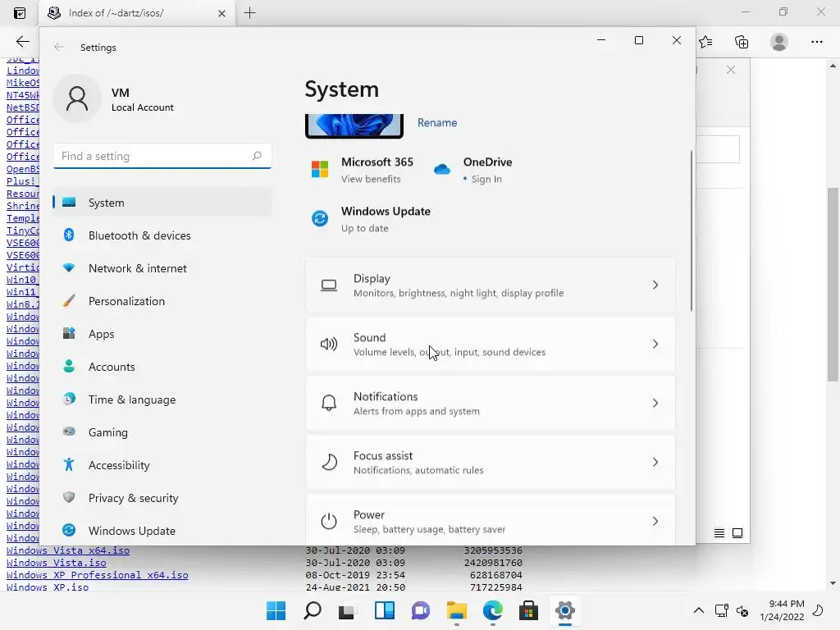The image size is (840, 630).
Task: Open Edge profile avatar
Action: pos(779,42)
